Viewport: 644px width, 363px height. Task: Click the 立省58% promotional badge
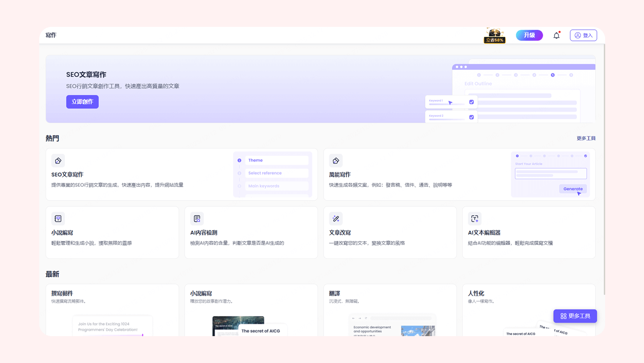tap(494, 40)
